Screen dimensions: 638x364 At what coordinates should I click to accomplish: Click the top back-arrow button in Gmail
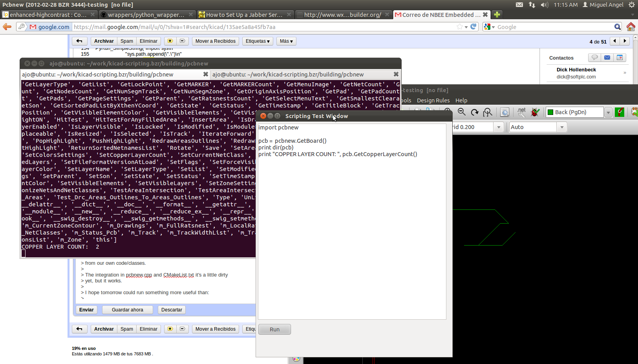pyautogui.click(x=79, y=41)
